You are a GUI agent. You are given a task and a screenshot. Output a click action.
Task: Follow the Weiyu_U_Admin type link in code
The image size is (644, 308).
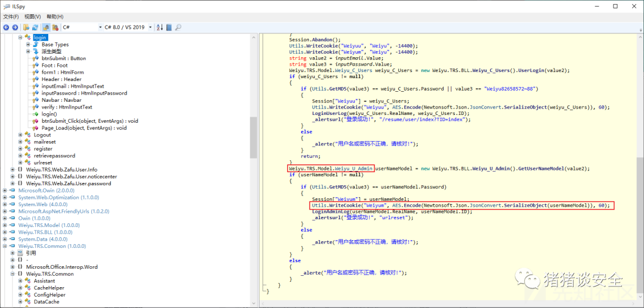click(354, 169)
